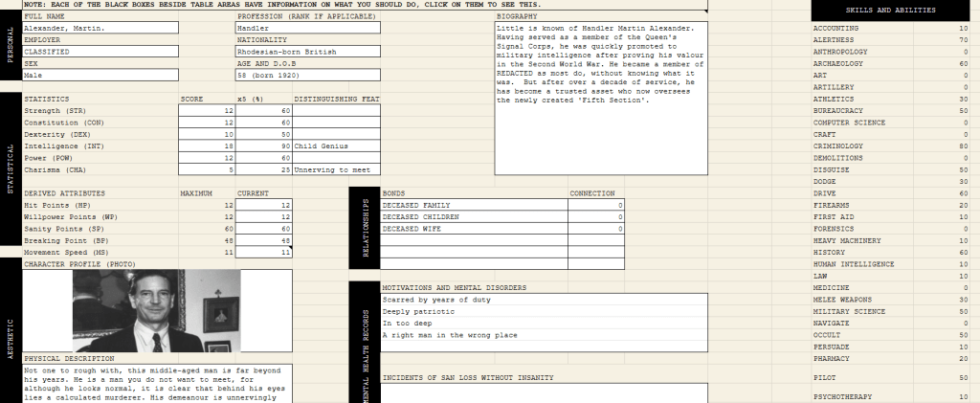
Task: Click the MENTAL HEALTH RECORDS black box
Action: 364,343
